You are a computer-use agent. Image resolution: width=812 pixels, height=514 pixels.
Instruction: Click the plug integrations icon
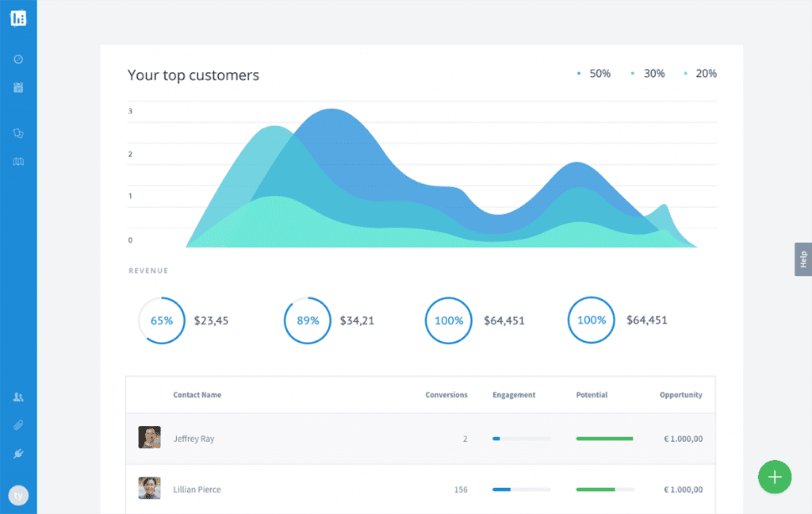pyautogui.click(x=18, y=454)
